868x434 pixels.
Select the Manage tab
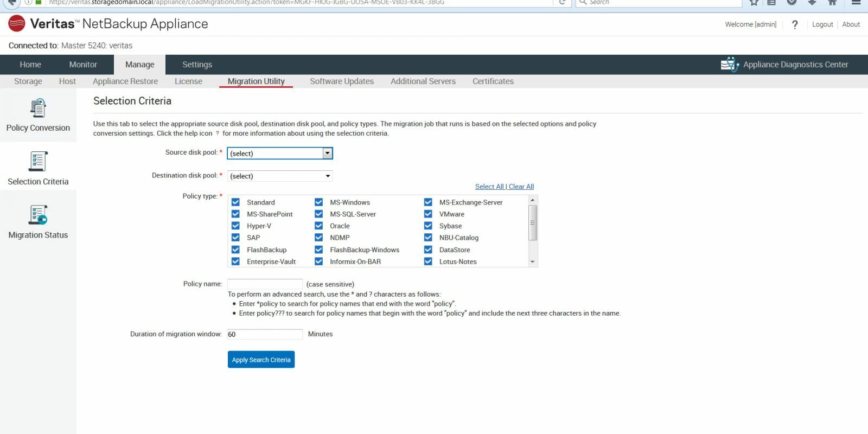pos(139,65)
